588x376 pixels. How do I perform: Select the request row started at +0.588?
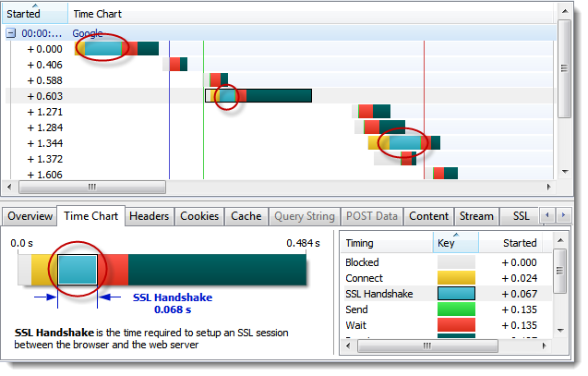point(281,80)
